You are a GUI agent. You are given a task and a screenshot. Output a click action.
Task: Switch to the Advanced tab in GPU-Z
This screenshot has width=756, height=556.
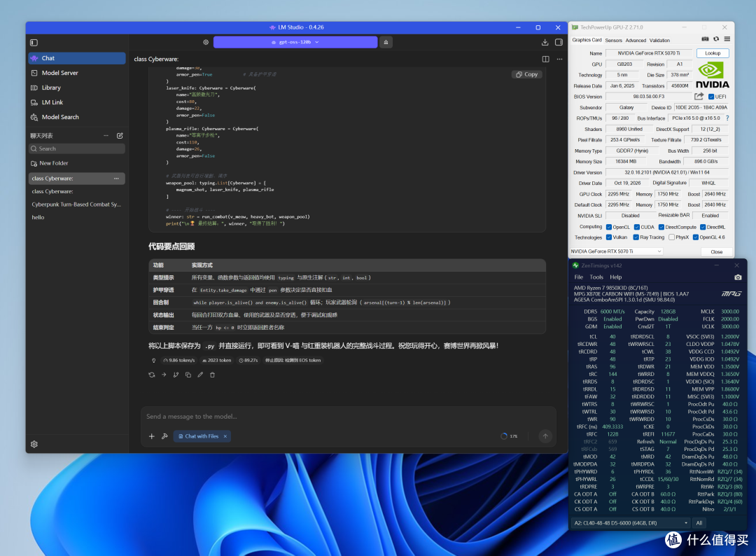click(x=636, y=41)
